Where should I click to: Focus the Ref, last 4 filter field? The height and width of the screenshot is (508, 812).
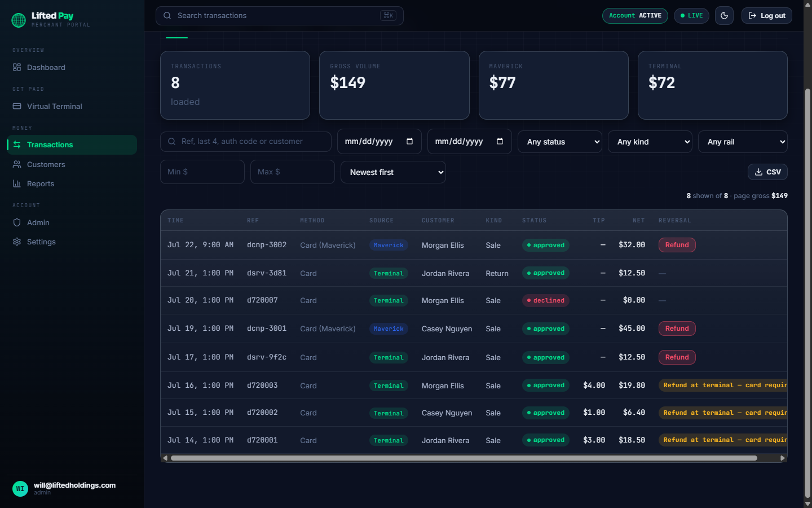click(246, 142)
